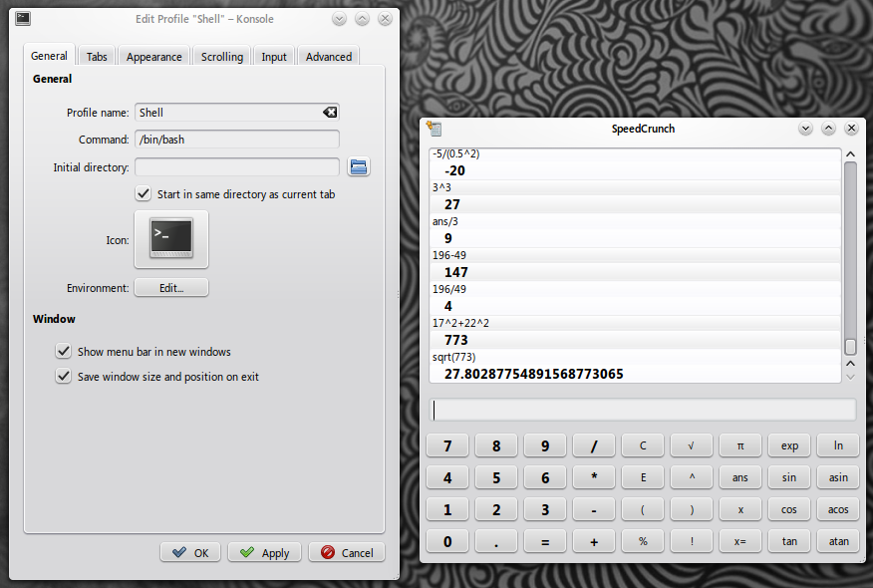Image resolution: width=873 pixels, height=588 pixels.
Task: Select the history result 147
Action: [x=456, y=272]
